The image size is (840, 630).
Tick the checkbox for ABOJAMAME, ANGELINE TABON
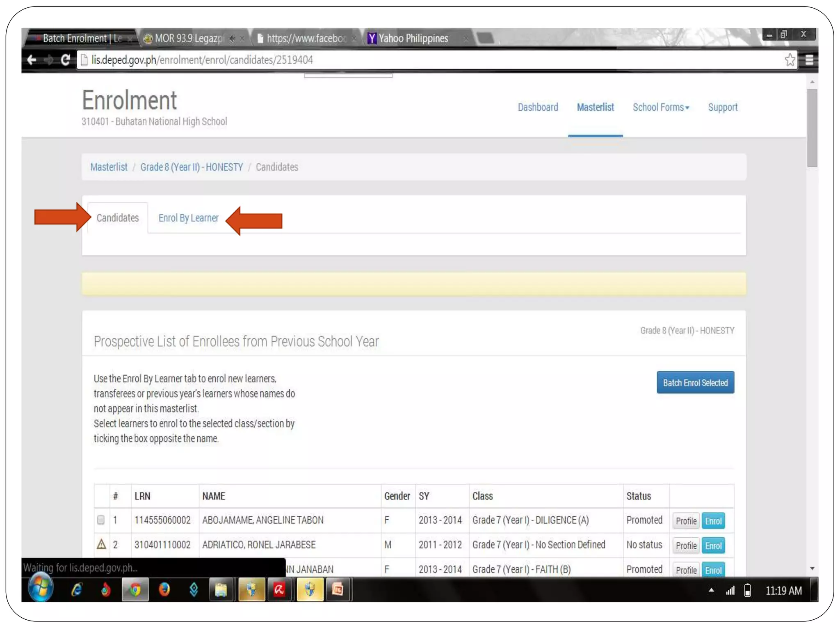click(x=101, y=520)
